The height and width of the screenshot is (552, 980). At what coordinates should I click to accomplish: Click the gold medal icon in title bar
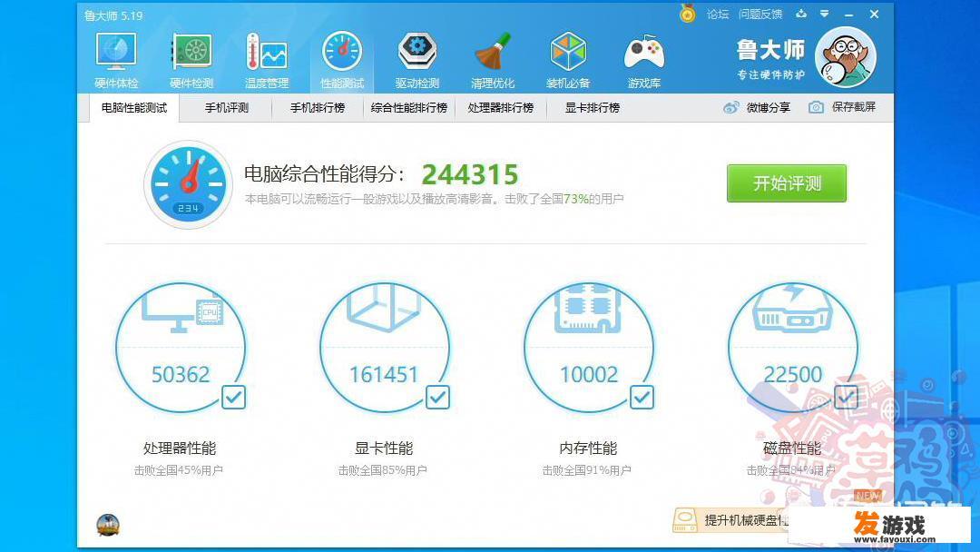688,13
